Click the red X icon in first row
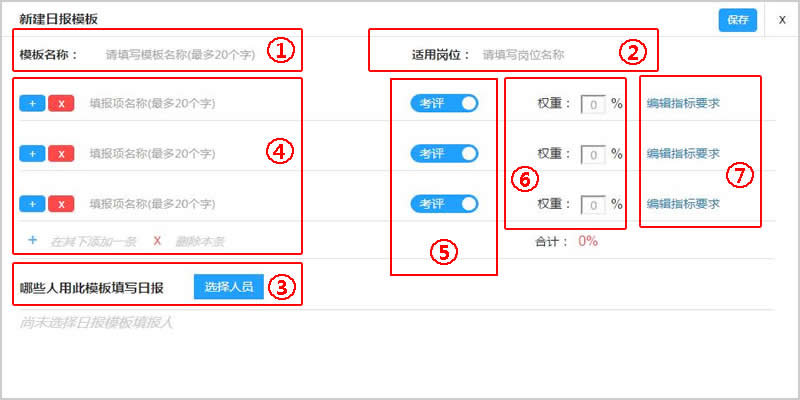Image resolution: width=800 pixels, height=400 pixels. (61, 104)
